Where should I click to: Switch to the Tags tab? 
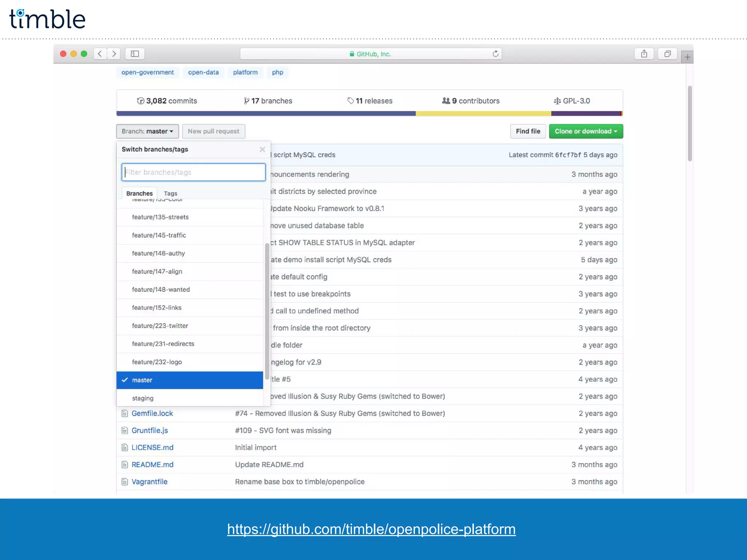170,193
